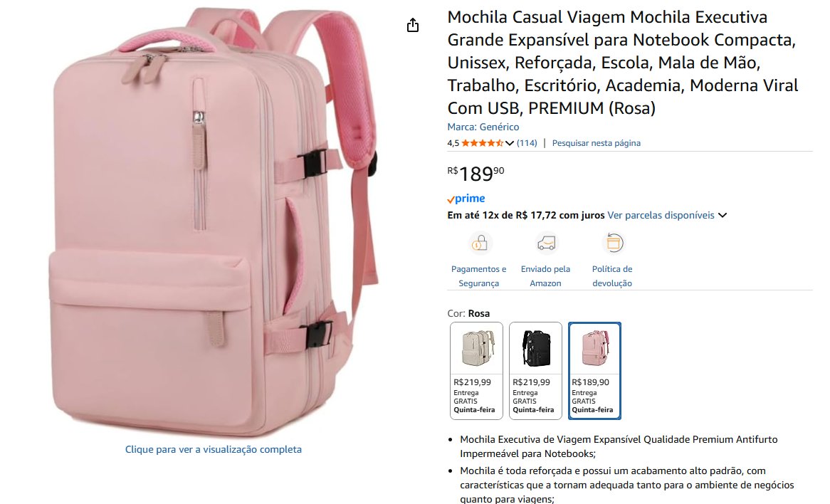The height and width of the screenshot is (504, 830).
Task: Click the Pagamentos e Segurança lock icon
Action: [479, 243]
